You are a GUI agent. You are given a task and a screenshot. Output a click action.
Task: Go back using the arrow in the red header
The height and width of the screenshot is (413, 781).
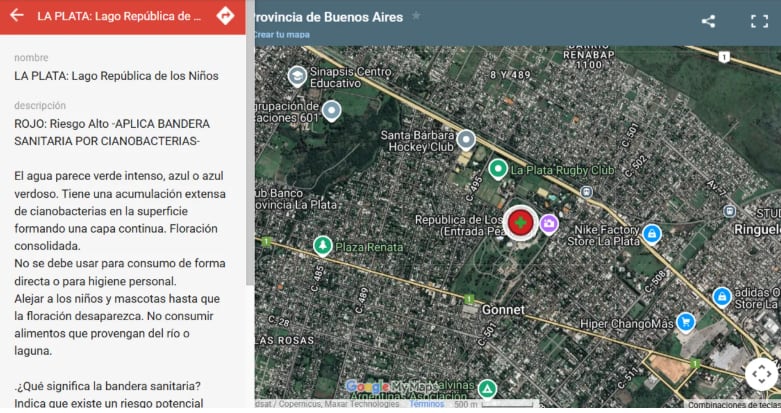[17, 15]
